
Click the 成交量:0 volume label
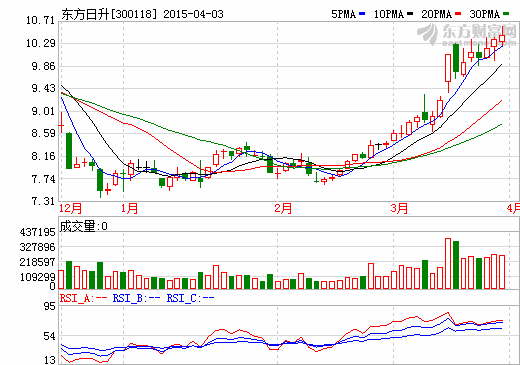(84, 227)
